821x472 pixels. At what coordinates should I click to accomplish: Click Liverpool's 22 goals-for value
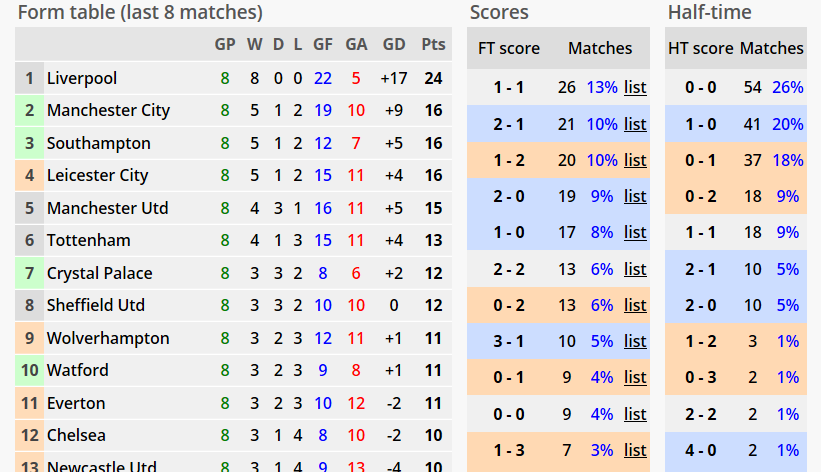click(323, 79)
